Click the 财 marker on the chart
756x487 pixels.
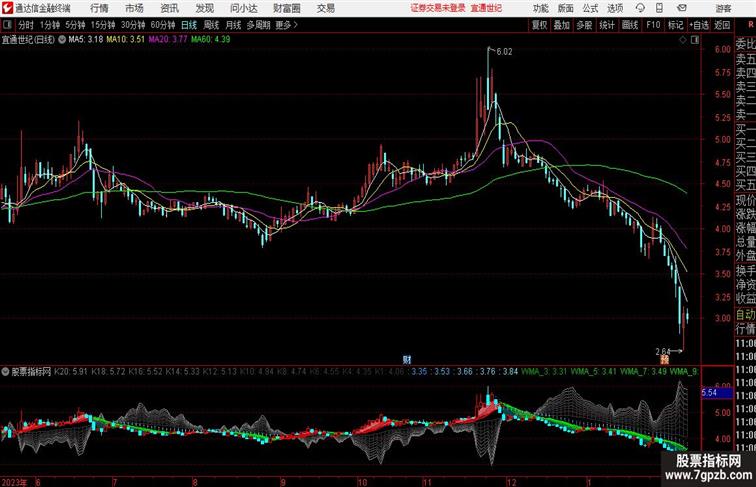pyautogui.click(x=407, y=359)
